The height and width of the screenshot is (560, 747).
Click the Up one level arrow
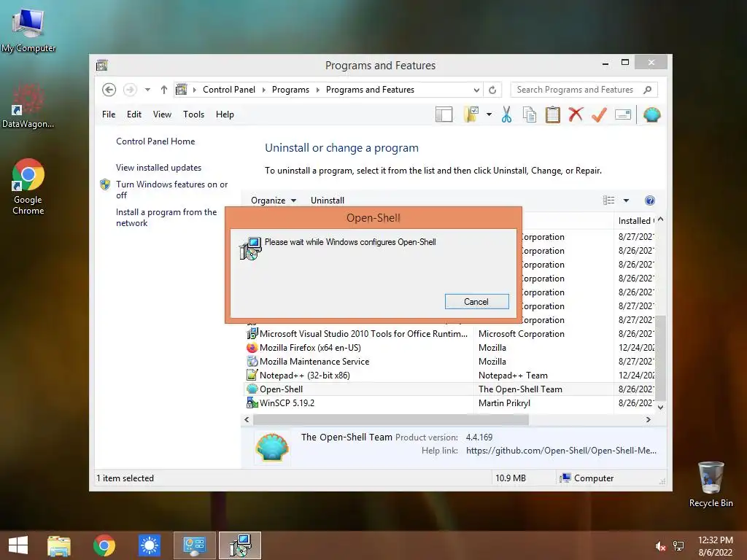(164, 90)
